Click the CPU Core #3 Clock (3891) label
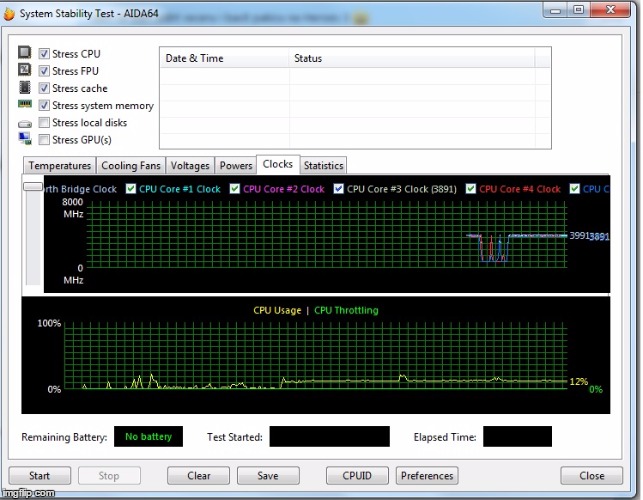Image resolution: width=643 pixels, height=500 pixels. click(x=401, y=189)
